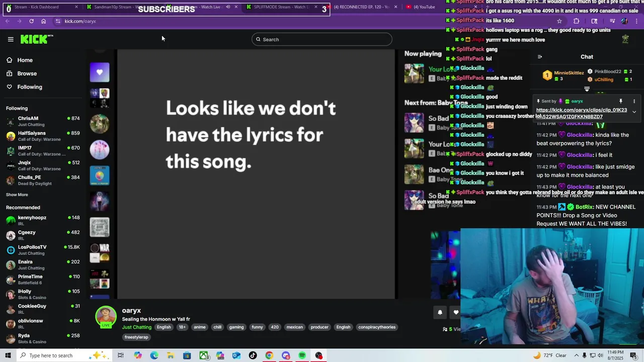Unpin the pinned chat message

pos(621,102)
